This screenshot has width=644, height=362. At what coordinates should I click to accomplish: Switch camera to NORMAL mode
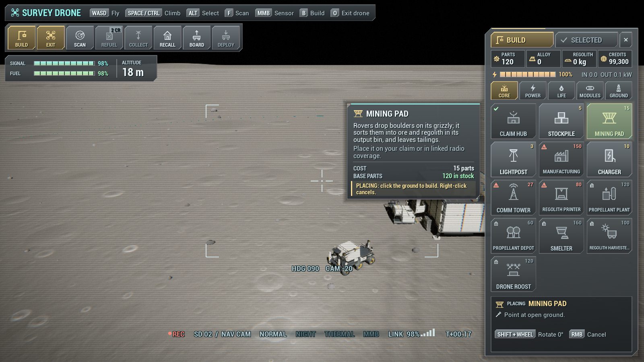(x=273, y=334)
